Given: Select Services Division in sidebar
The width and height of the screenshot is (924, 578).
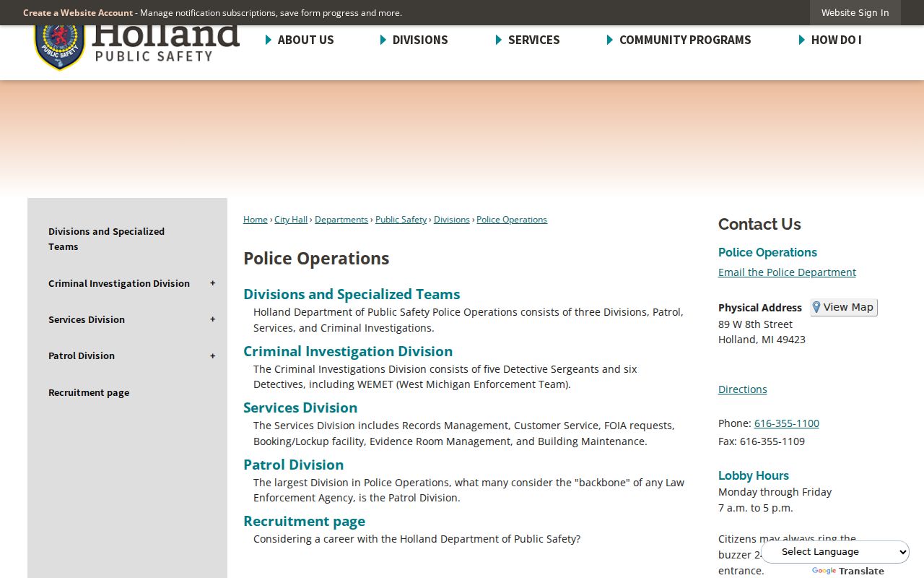Looking at the screenshot, I should (87, 319).
